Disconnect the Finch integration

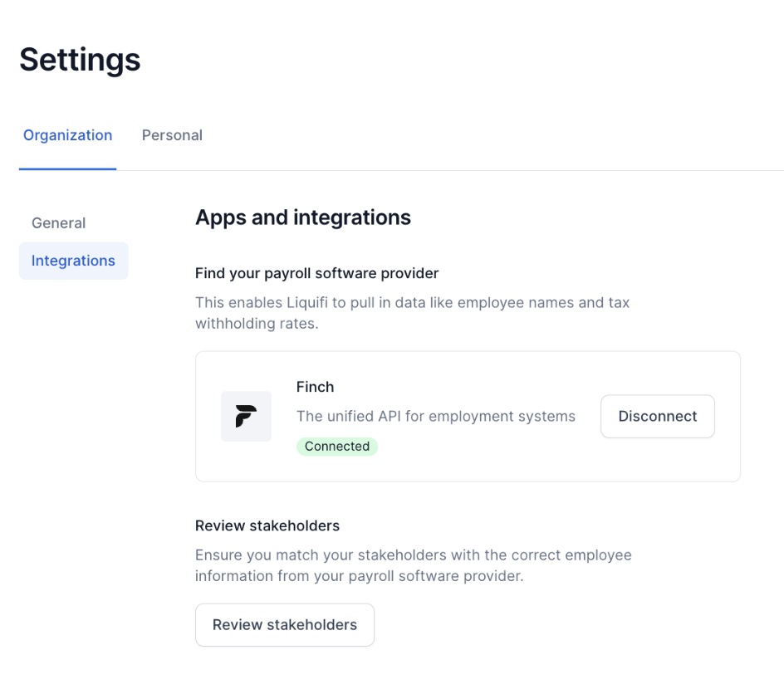point(658,416)
